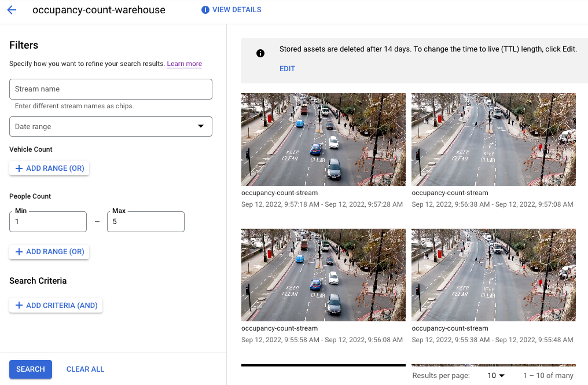
Task: Select the ADD CRITERIA (AND) option
Action: coord(56,305)
